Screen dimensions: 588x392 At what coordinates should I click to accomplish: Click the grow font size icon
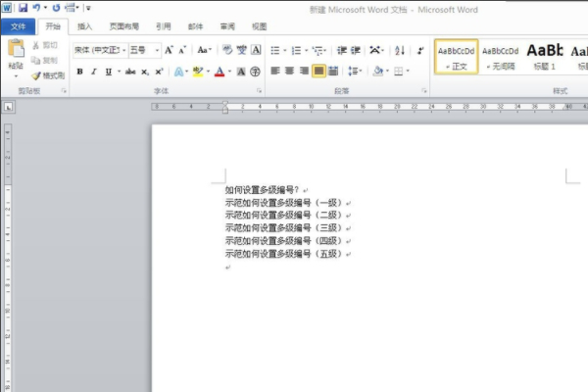pos(169,49)
